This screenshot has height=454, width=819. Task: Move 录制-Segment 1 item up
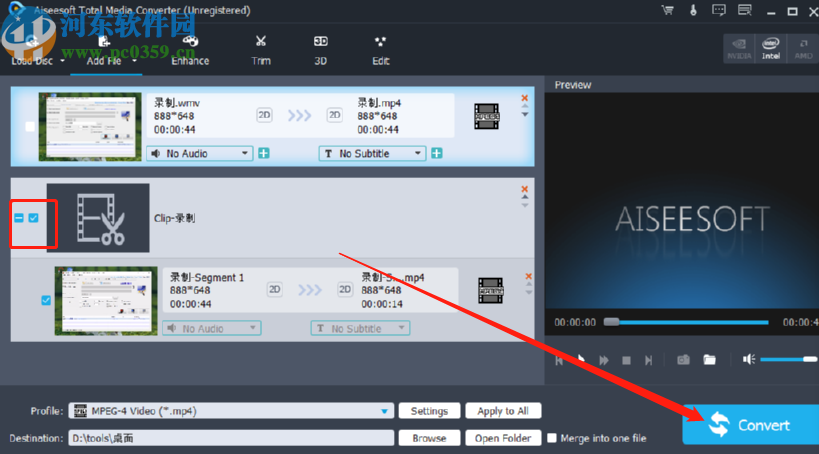tap(529, 285)
